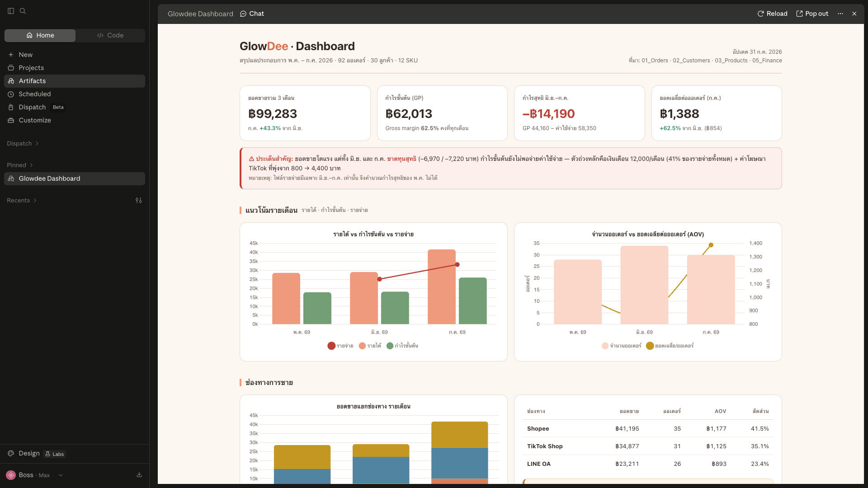The width and height of the screenshot is (868, 488).
Task: Click the ฿1,388 average order card
Action: [x=717, y=113]
